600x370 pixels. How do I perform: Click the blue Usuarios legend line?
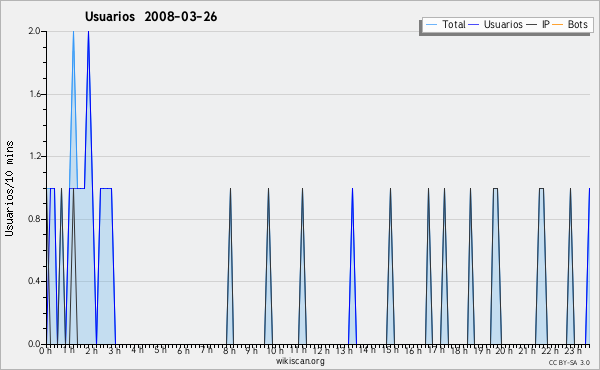(474, 25)
